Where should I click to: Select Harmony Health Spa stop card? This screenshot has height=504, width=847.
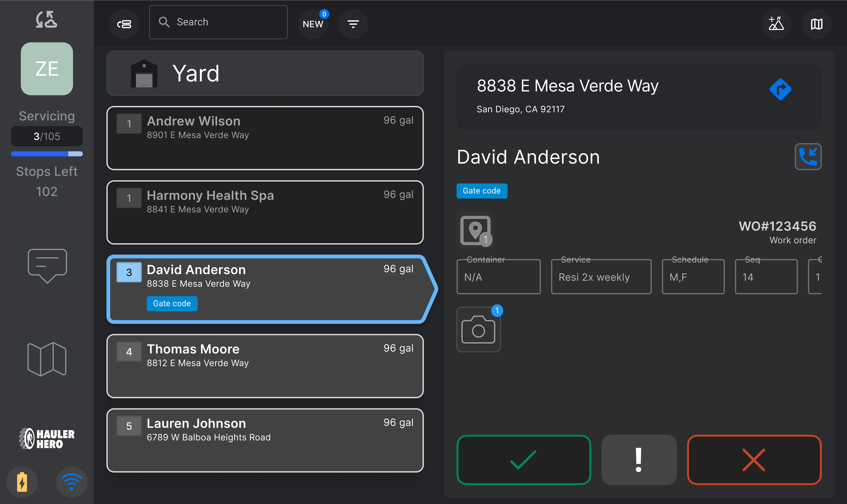coord(265,212)
